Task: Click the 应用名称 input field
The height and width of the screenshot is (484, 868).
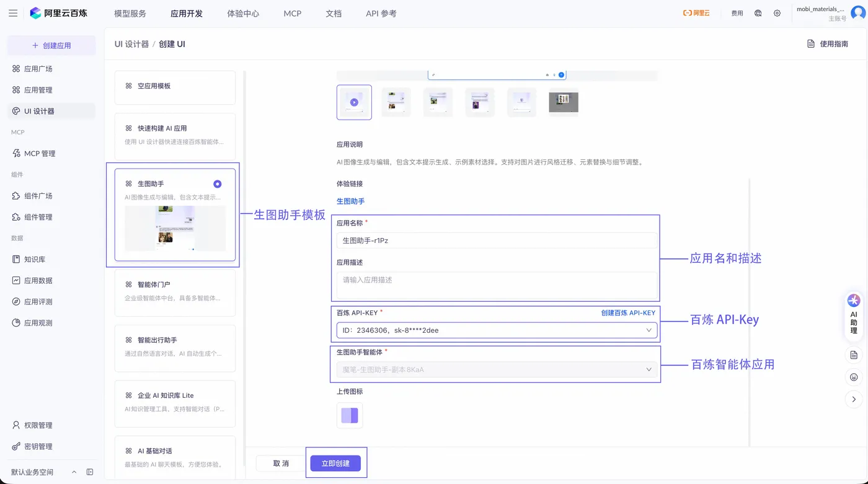Action: pyautogui.click(x=497, y=240)
